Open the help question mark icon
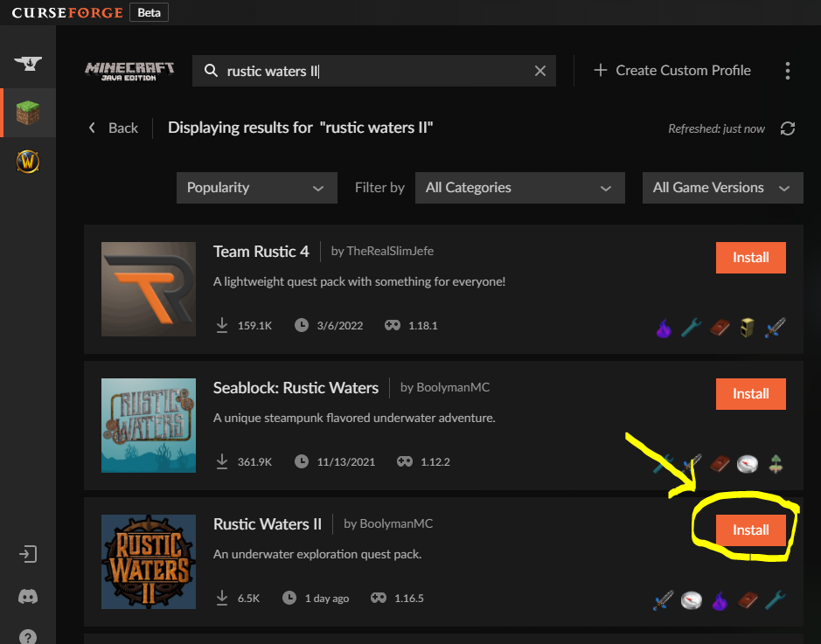The image size is (821, 644). 28,637
